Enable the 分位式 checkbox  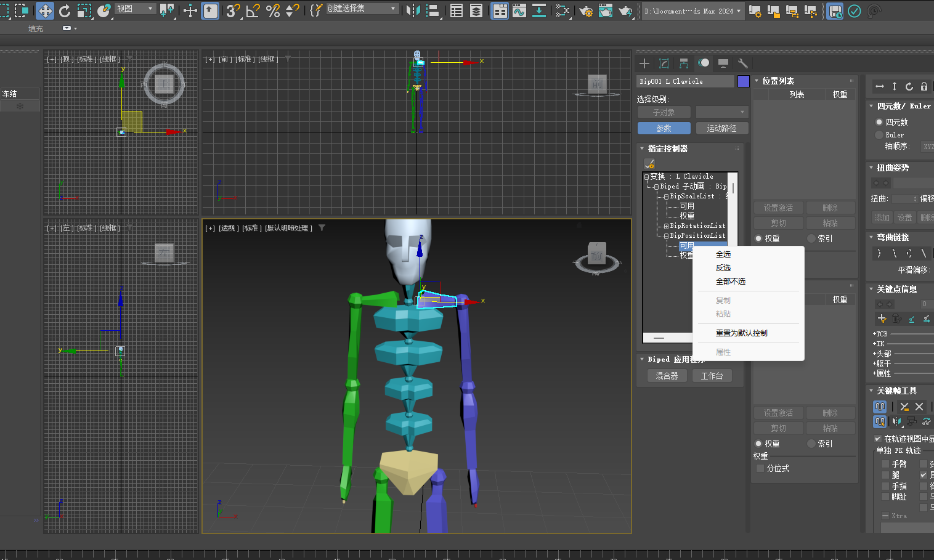coord(760,468)
